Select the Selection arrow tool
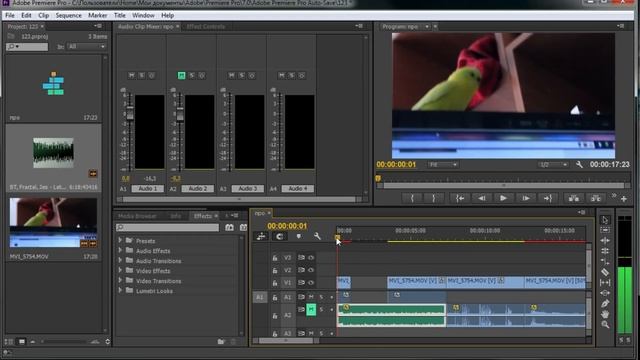Screen dimensions: 640x360 pos(605,220)
